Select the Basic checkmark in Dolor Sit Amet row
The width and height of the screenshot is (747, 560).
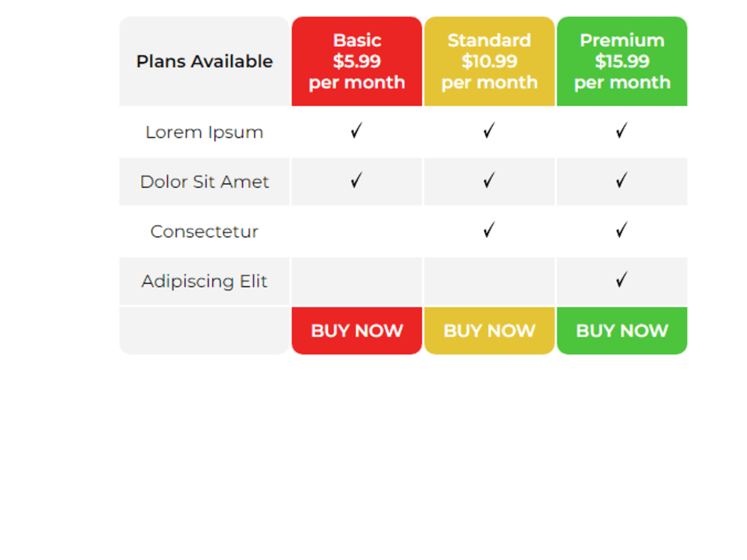(x=356, y=181)
